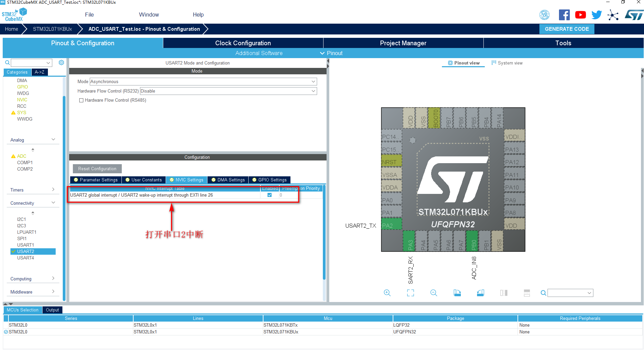Viewport: 644px width, 353px height.
Task: Switch to A->Z sorting tab
Action: pos(39,72)
